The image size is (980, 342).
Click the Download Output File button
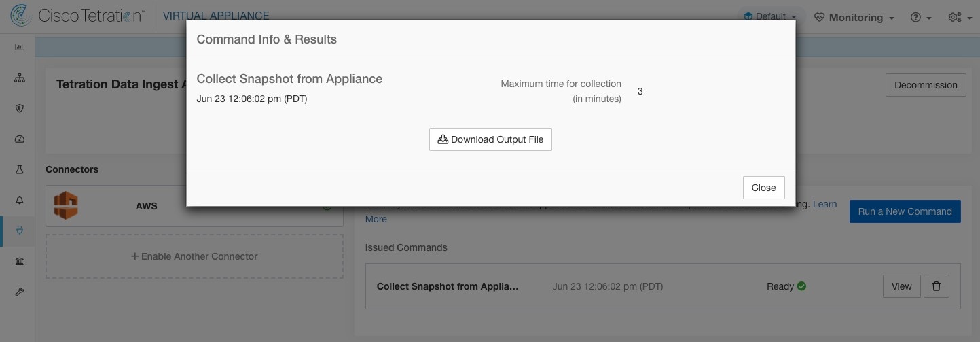[490, 139]
